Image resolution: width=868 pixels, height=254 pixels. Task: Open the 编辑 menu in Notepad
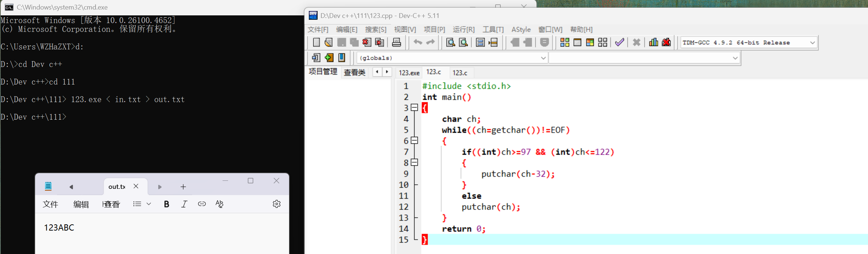[x=81, y=204]
